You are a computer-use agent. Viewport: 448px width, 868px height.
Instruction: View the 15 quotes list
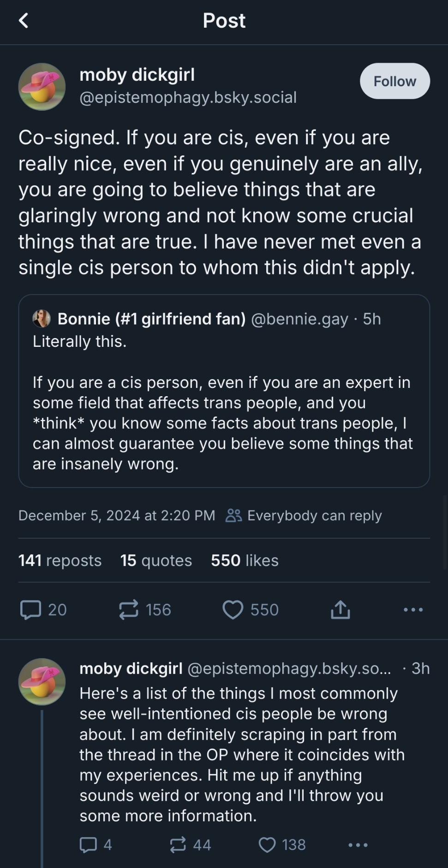tap(156, 560)
